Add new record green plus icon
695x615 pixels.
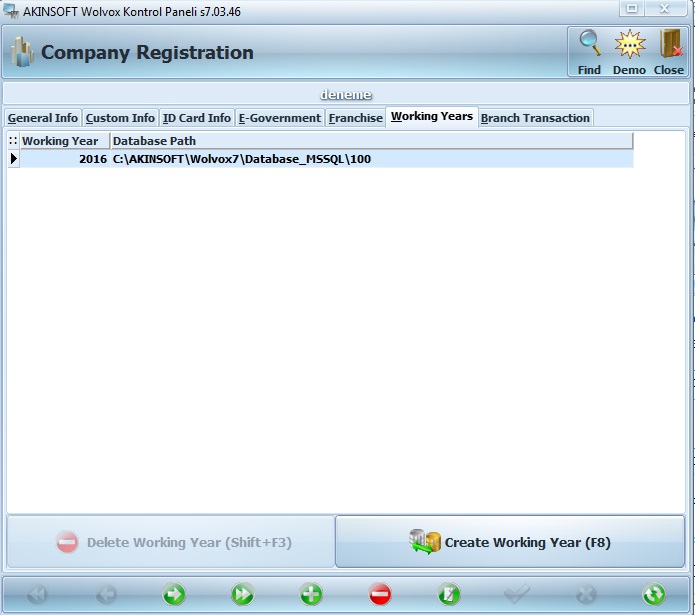tap(311, 594)
